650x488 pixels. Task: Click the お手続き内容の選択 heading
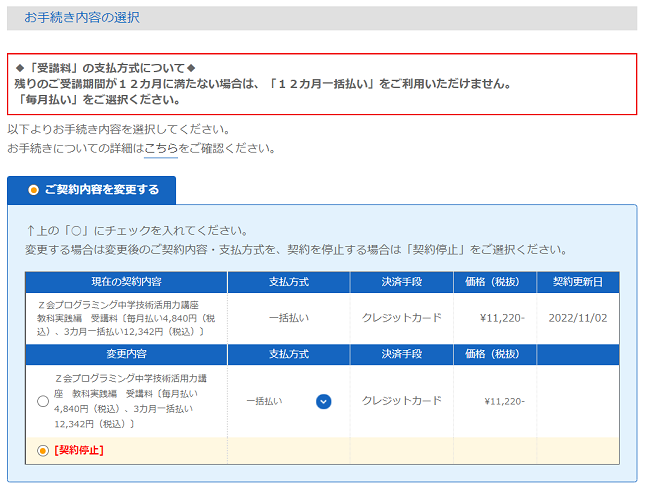[82, 18]
